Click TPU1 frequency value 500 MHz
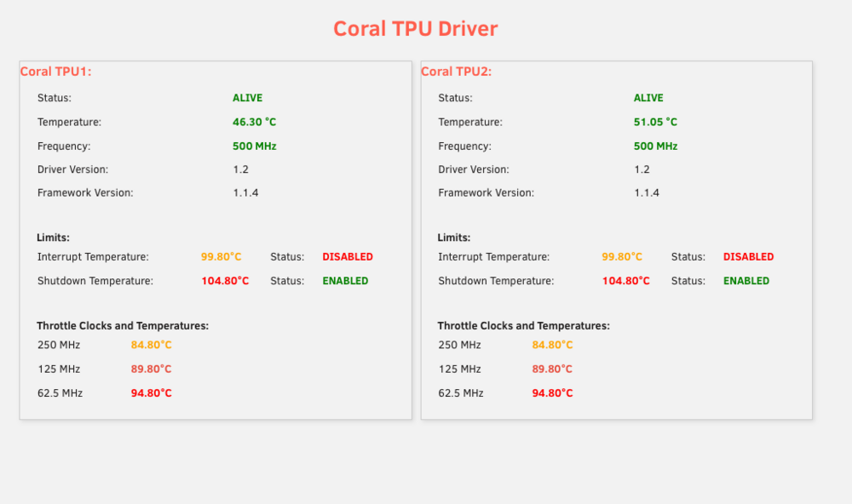Screen dimensions: 852x504 [254, 146]
